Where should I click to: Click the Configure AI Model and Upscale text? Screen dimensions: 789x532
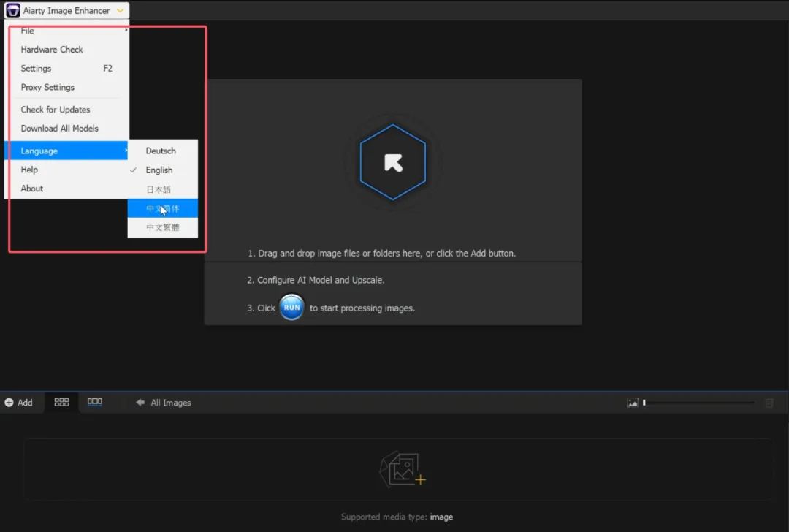pyautogui.click(x=316, y=280)
